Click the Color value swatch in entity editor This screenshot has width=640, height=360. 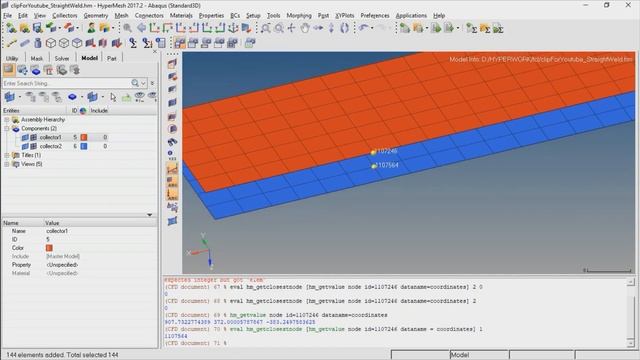click(x=49, y=248)
